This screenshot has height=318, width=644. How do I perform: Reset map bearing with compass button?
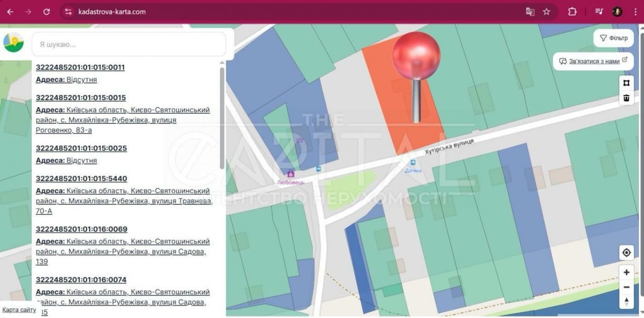coord(626,302)
